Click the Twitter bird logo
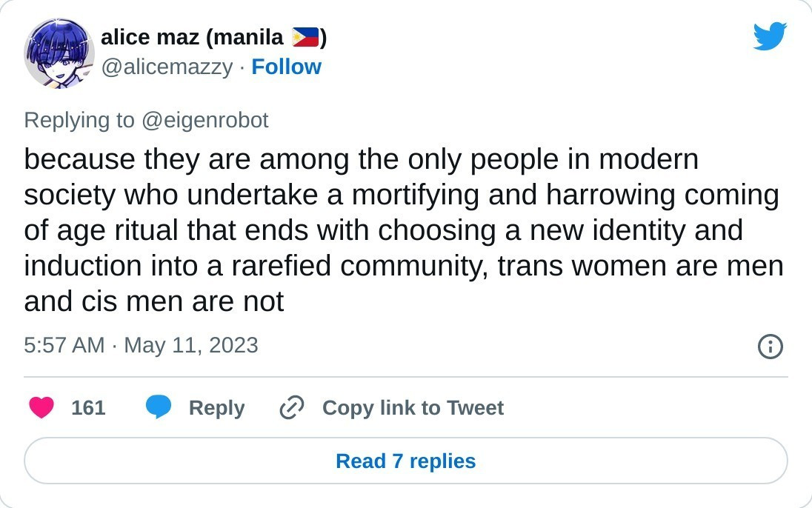This screenshot has width=812, height=508. (x=770, y=36)
